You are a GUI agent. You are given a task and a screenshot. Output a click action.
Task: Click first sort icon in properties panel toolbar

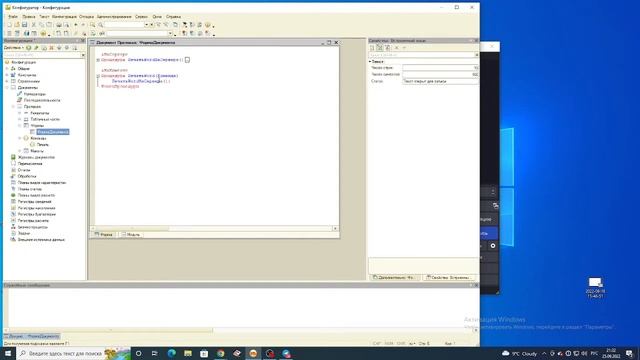point(372,48)
